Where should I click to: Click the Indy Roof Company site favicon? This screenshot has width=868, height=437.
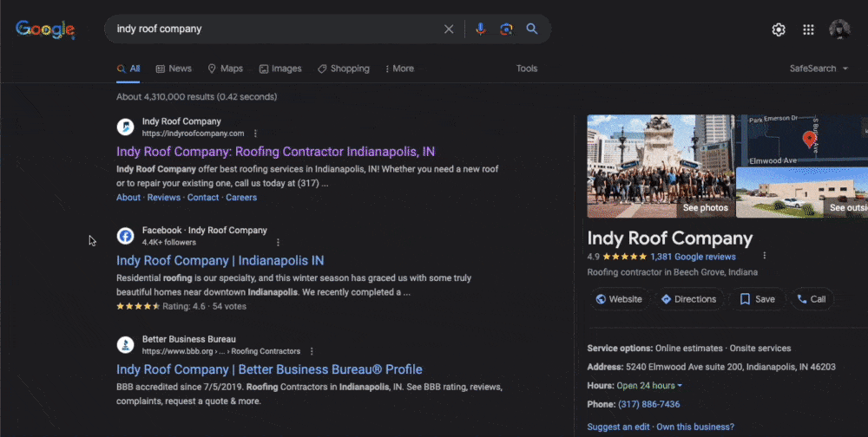click(x=126, y=127)
